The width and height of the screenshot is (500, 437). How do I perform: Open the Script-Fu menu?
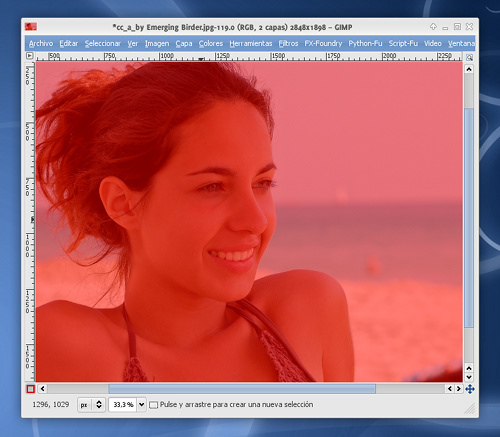[403, 44]
